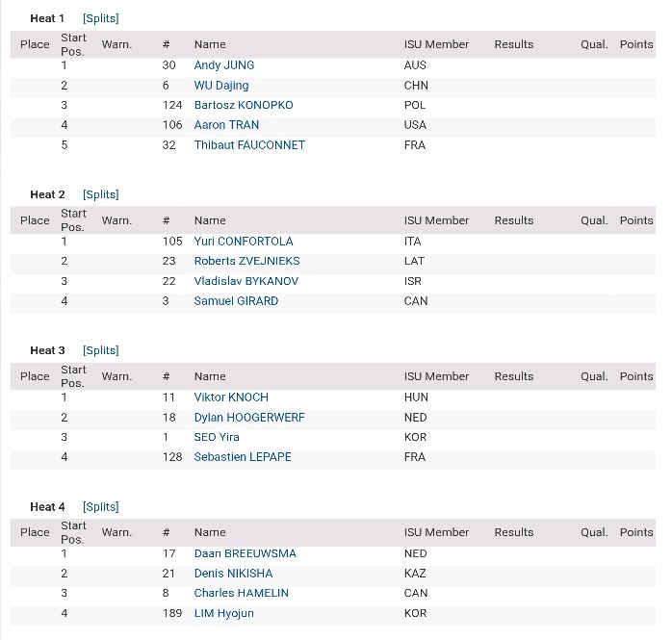The image size is (672, 640).
Task: Click Yuri CONFORTOLA's name
Action: coord(244,242)
